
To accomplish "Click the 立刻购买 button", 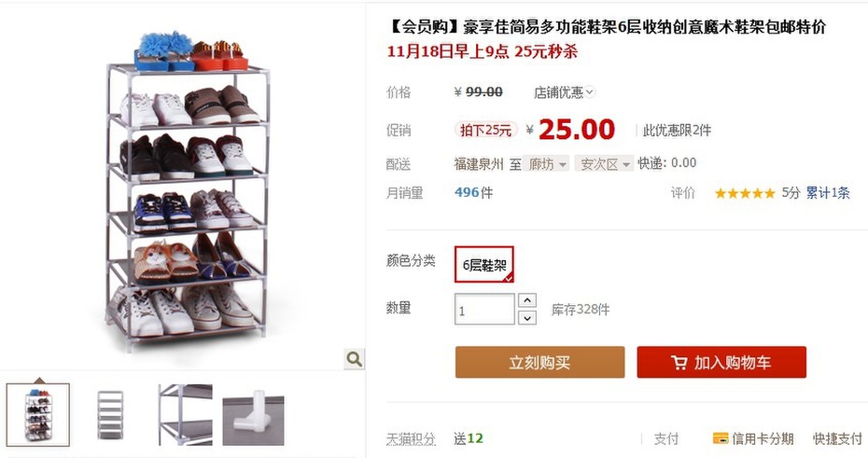I will (539, 362).
